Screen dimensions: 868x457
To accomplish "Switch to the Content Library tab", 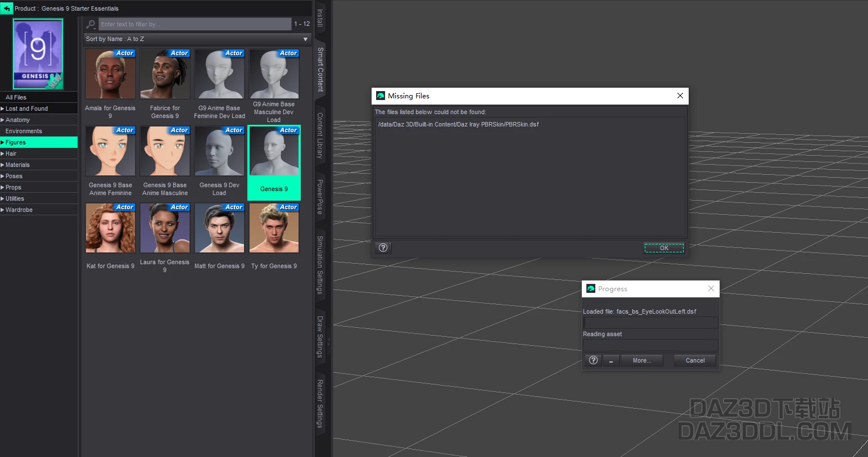I will pyautogui.click(x=320, y=135).
